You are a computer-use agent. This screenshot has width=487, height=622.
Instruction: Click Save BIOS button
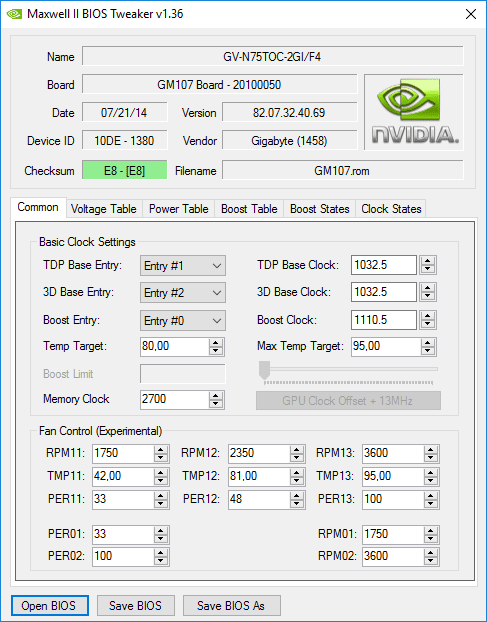click(x=136, y=606)
